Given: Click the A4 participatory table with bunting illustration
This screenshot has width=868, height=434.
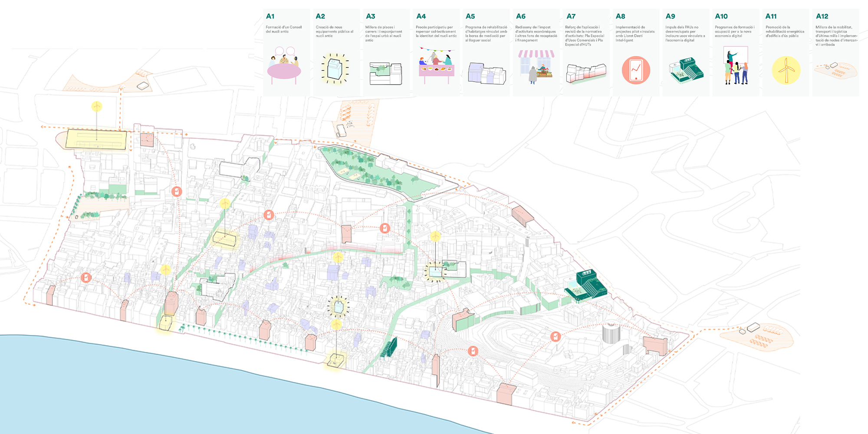Looking at the screenshot, I should pyautogui.click(x=436, y=66).
